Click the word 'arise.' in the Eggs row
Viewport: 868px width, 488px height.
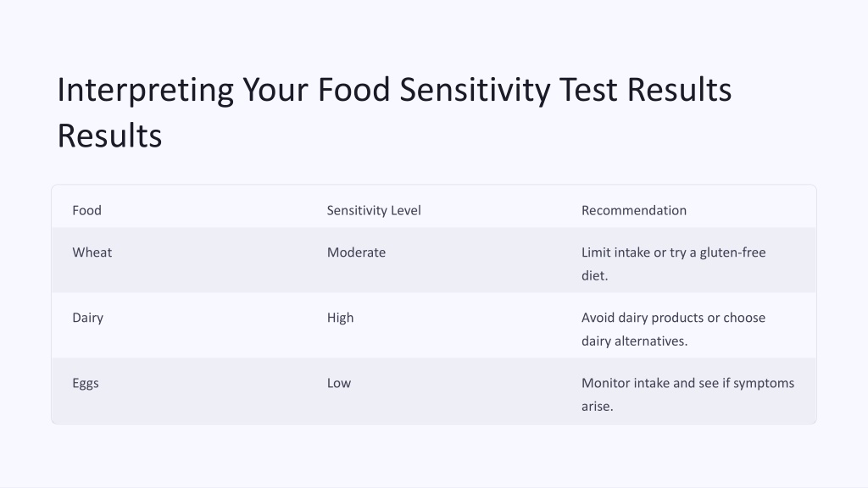[x=597, y=406]
